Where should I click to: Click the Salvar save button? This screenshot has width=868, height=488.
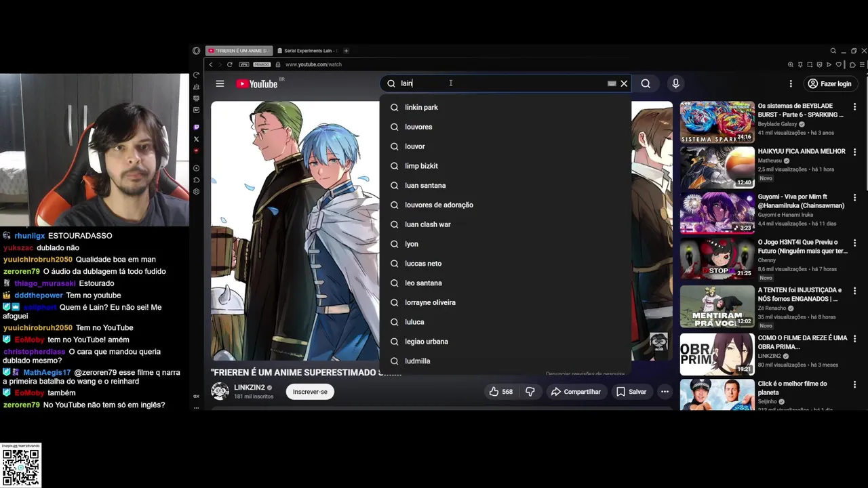[x=631, y=392]
